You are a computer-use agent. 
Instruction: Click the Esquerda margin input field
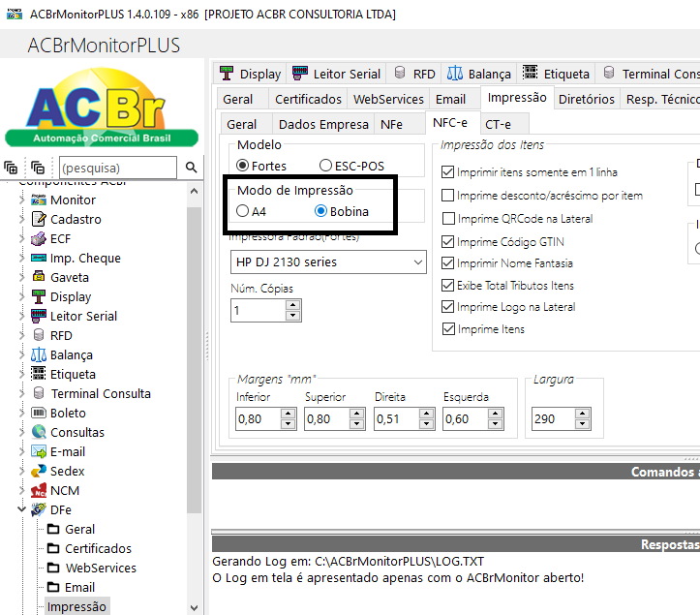pos(466,419)
